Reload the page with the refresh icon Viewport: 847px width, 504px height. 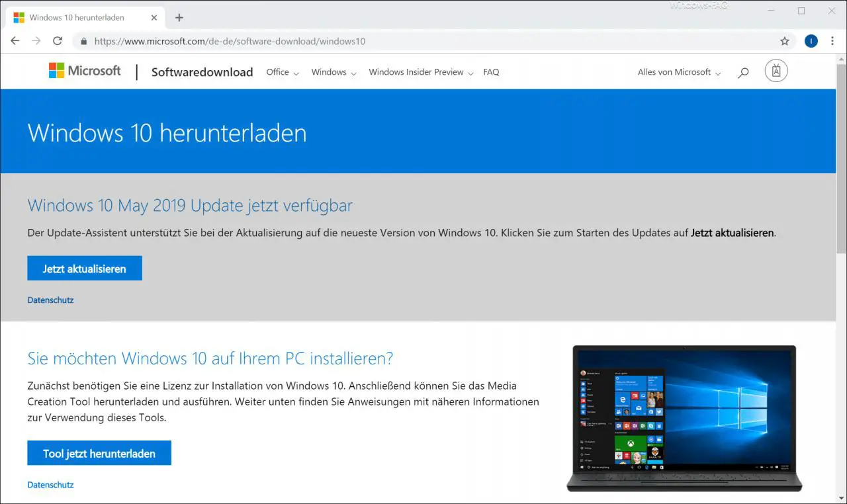point(58,41)
